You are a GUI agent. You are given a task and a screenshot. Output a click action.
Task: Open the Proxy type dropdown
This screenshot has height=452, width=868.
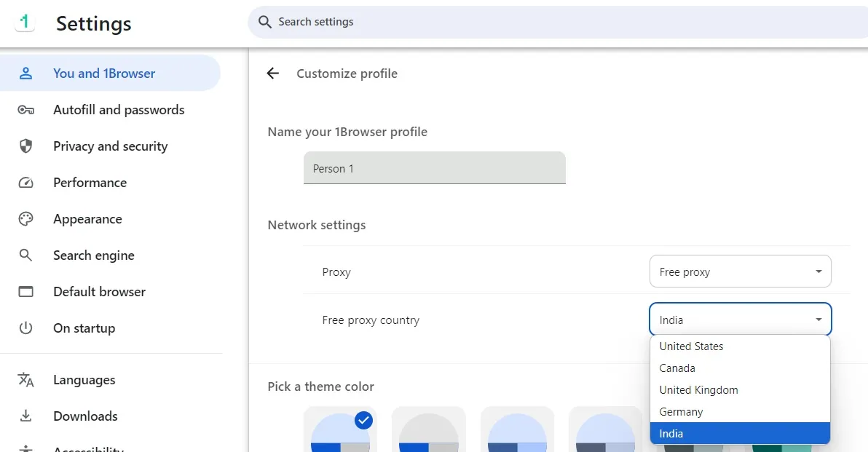coord(740,271)
